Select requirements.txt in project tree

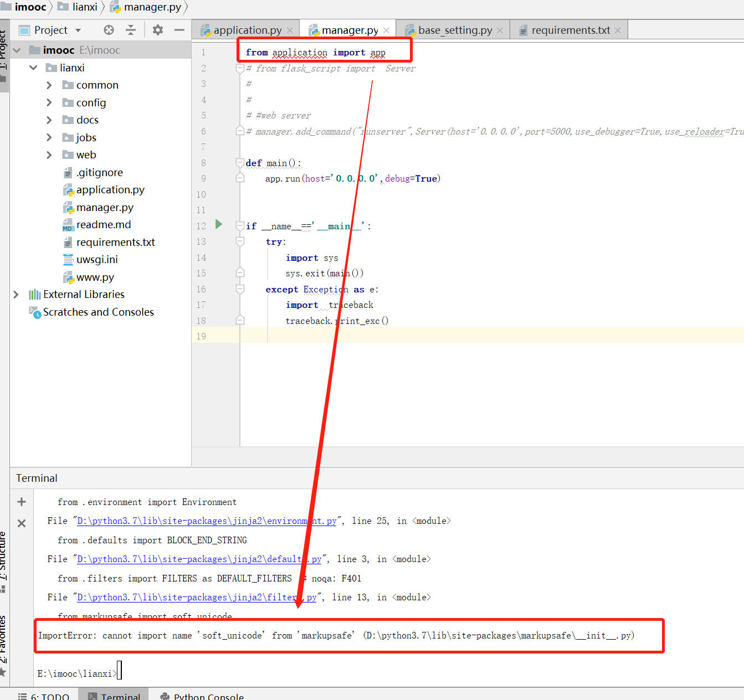pyautogui.click(x=116, y=243)
